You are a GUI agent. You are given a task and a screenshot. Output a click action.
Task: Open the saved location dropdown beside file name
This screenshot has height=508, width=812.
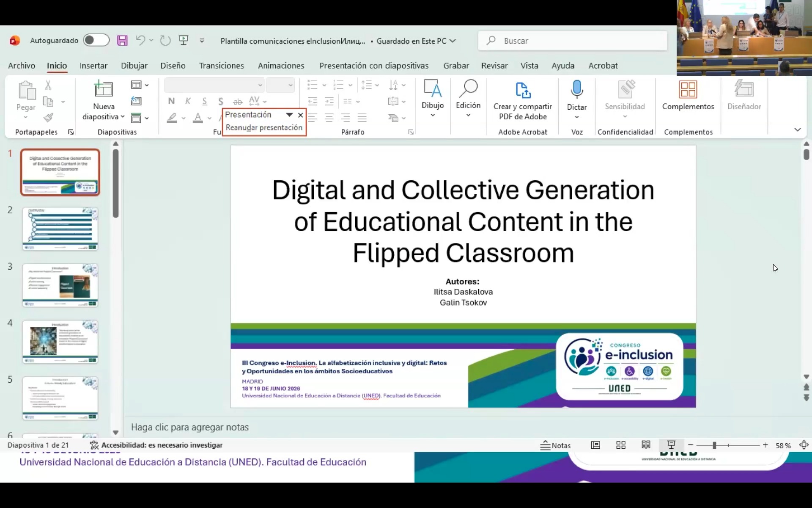[x=453, y=41]
